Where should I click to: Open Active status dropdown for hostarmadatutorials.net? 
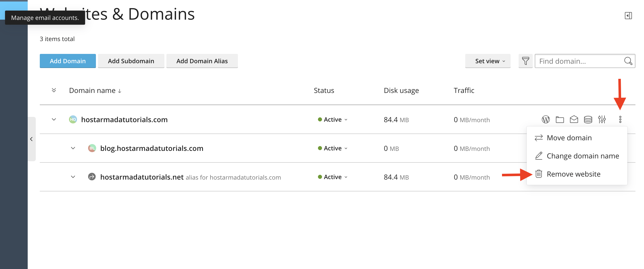(333, 177)
